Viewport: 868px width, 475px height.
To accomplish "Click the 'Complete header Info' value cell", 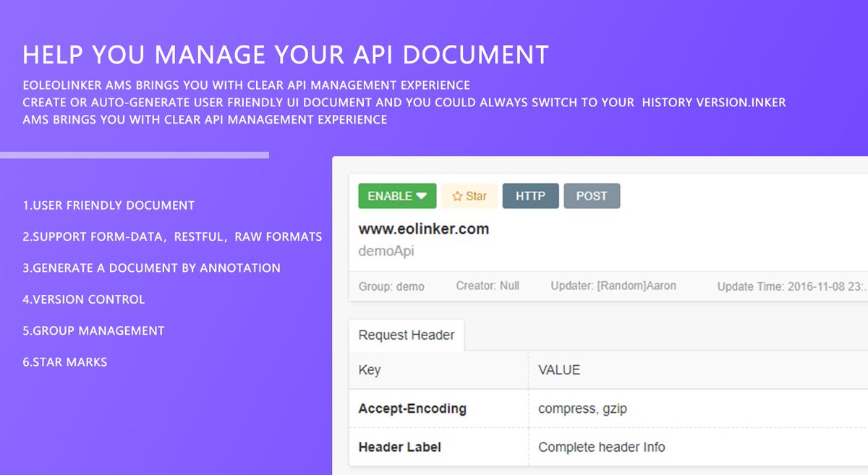I will pyautogui.click(x=602, y=447).
